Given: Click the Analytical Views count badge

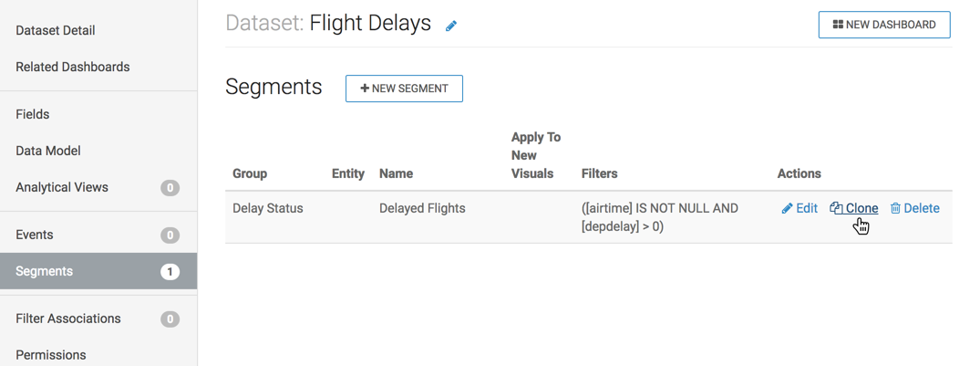Looking at the screenshot, I should (170, 188).
